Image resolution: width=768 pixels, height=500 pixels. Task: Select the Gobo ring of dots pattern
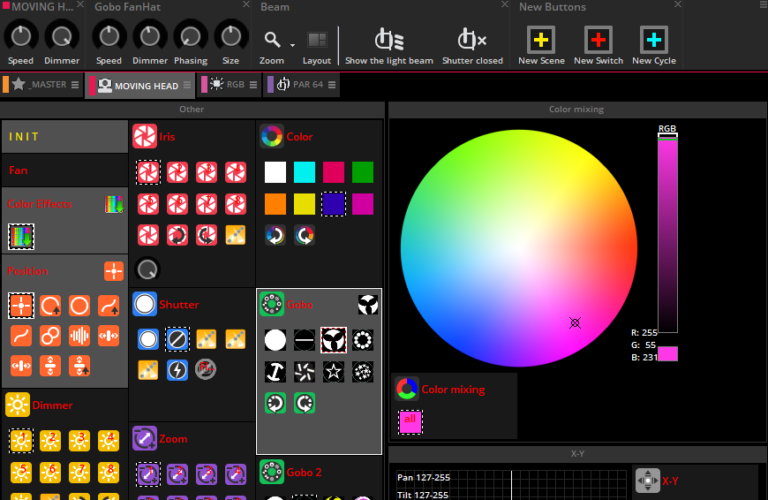coord(362,340)
